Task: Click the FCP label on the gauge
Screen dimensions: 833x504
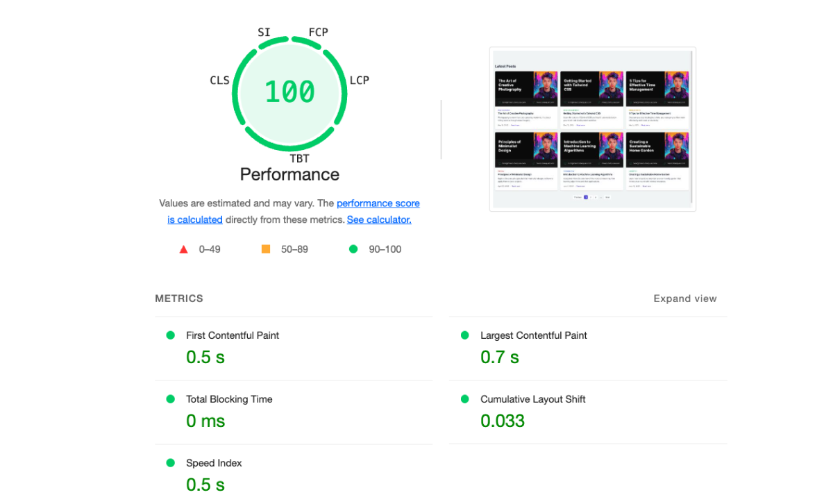Action: pyautogui.click(x=318, y=33)
